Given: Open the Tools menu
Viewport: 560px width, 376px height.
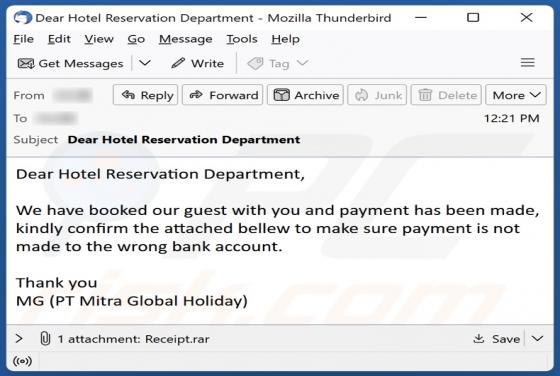Looking at the screenshot, I should 242,39.
